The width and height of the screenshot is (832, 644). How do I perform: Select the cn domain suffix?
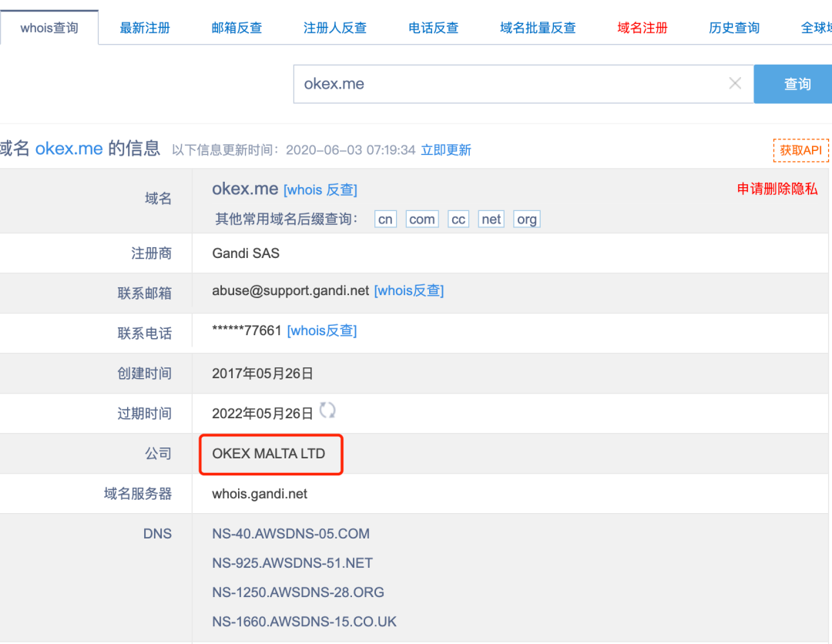click(385, 219)
